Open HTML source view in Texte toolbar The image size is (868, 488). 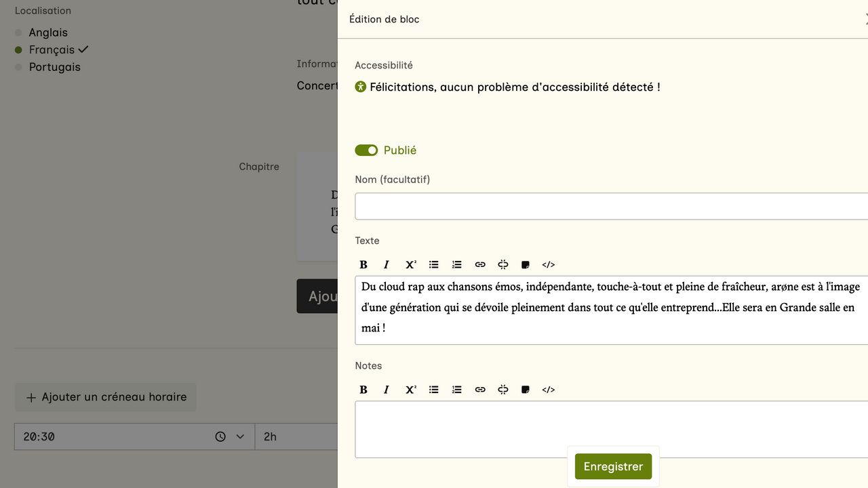tap(549, 264)
